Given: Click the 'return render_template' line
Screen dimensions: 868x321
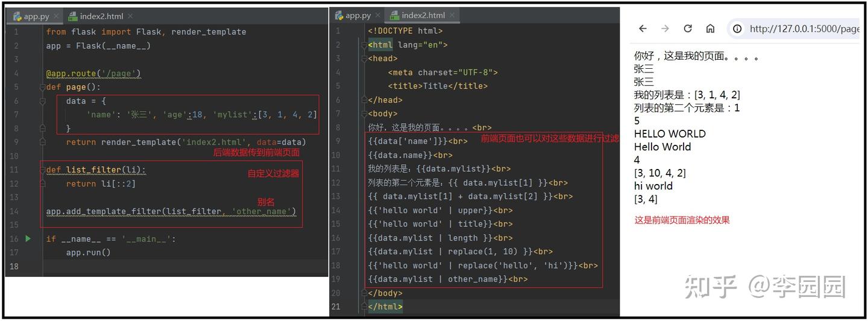Looking at the screenshot, I should 186,142.
